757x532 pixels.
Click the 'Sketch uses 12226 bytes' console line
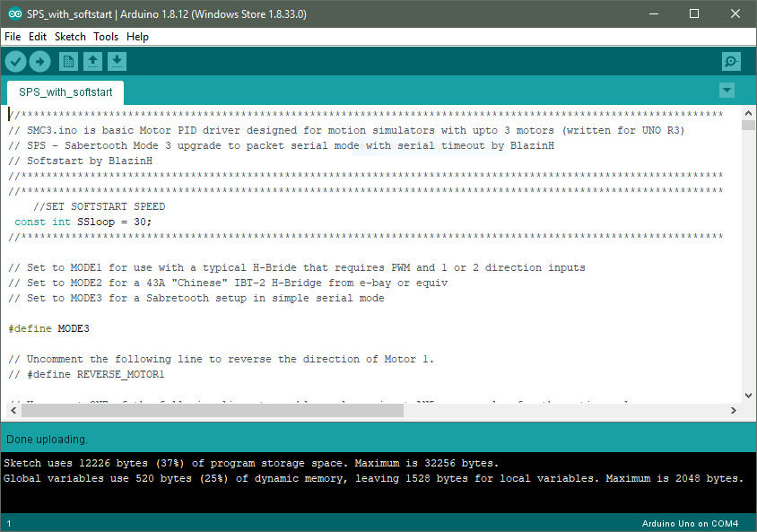pos(251,464)
